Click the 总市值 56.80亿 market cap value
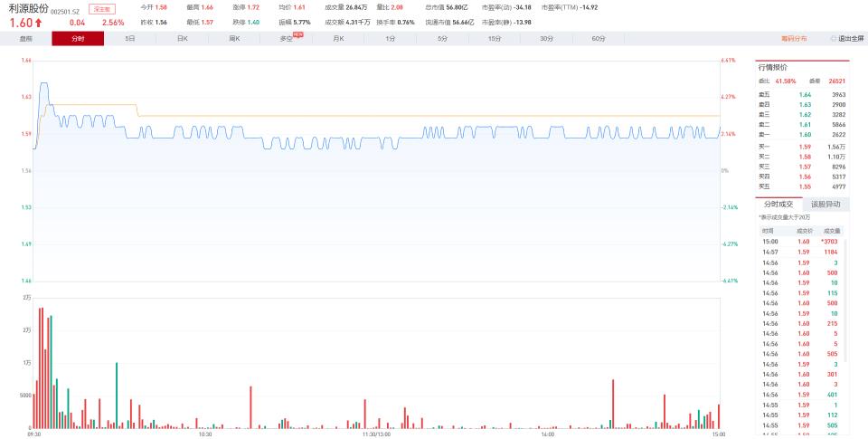The width and height of the screenshot is (868, 439). tap(457, 8)
